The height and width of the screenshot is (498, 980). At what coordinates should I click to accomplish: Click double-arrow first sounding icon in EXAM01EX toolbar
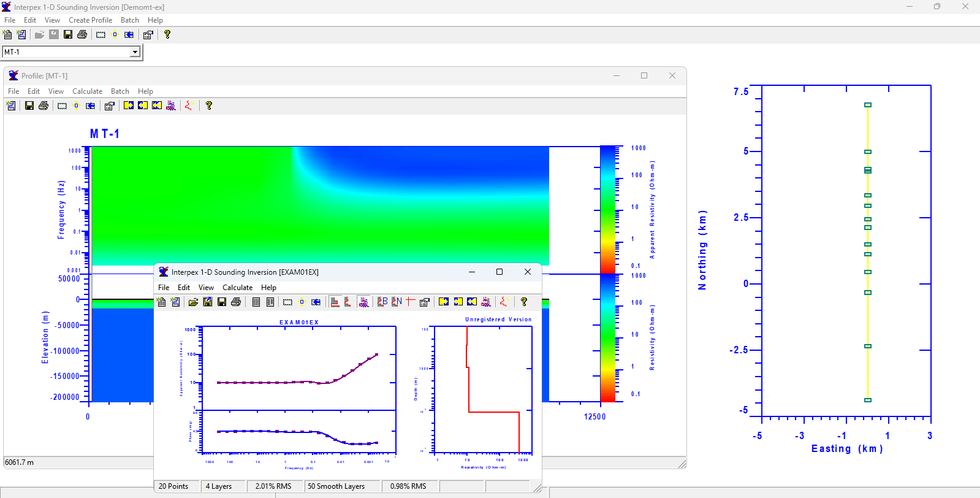[x=472, y=302]
